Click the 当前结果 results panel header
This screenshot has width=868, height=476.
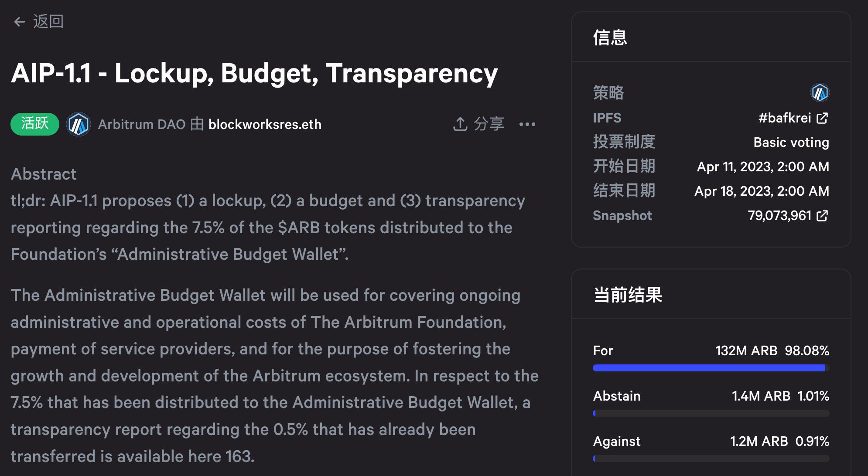[628, 295]
